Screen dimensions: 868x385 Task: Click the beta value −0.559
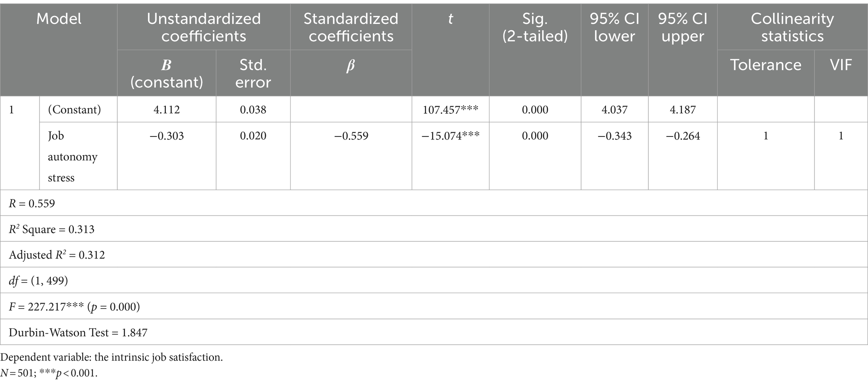click(x=351, y=136)
